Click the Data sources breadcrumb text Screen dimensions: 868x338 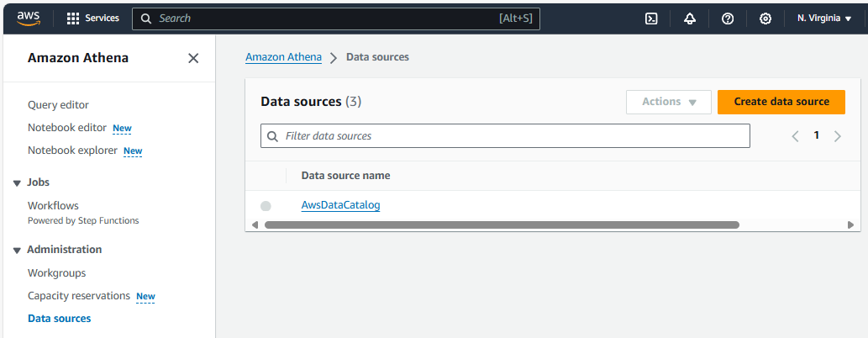click(x=377, y=57)
